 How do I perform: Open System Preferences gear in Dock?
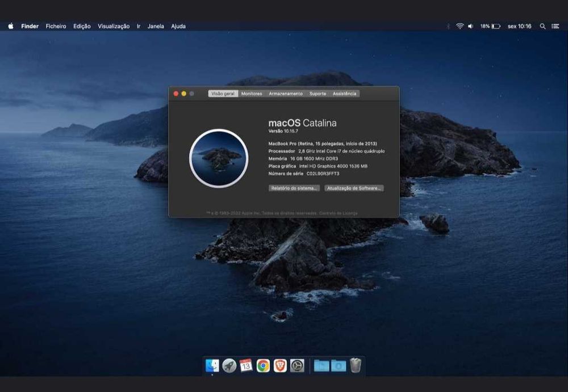coord(297,365)
